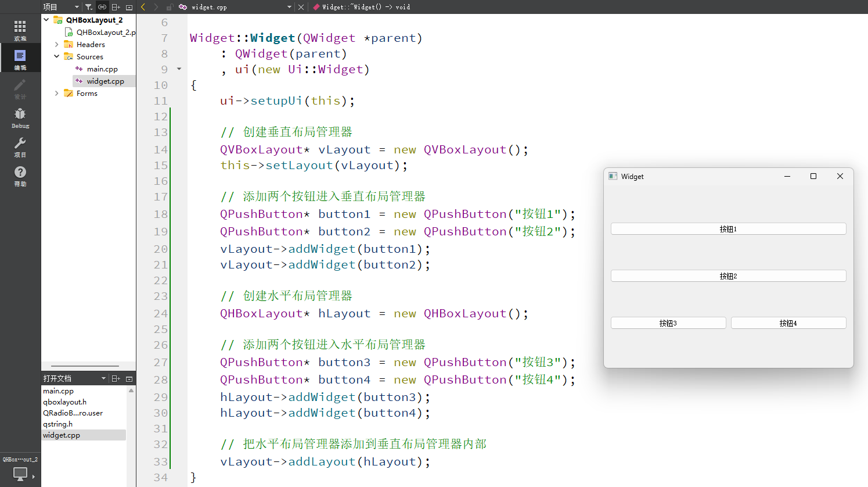Expand the Headers folder
The width and height of the screenshot is (868, 487).
(x=56, y=44)
